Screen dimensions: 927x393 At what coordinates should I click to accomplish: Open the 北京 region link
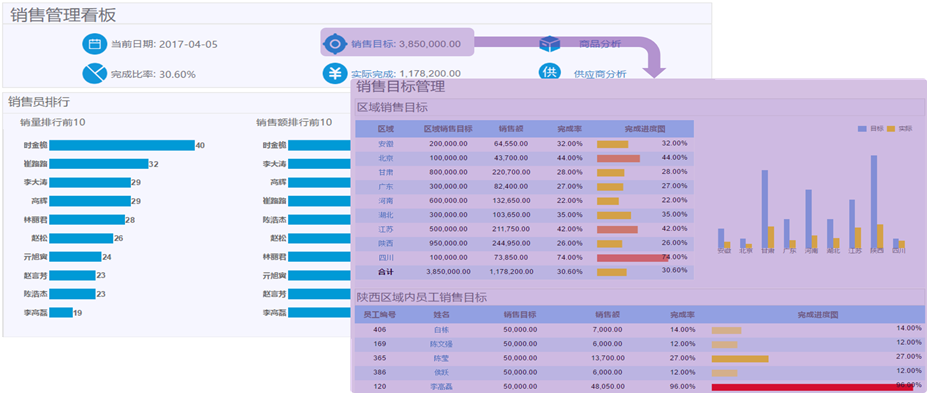(x=386, y=158)
